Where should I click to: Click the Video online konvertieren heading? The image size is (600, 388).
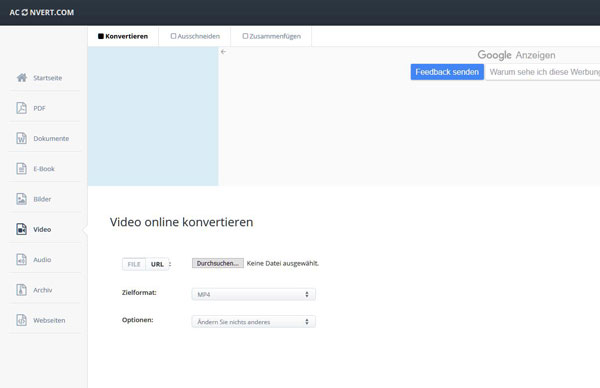181,222
